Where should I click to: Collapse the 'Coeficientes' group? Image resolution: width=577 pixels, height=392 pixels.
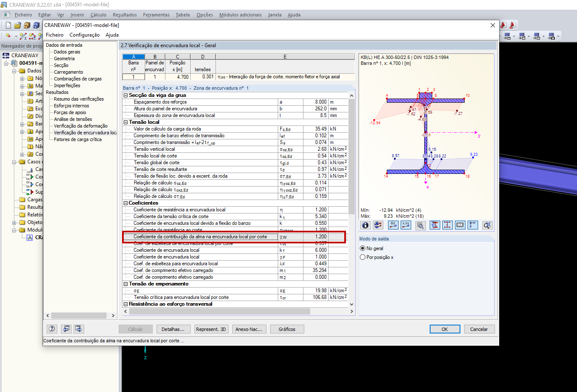coord(125,203)
